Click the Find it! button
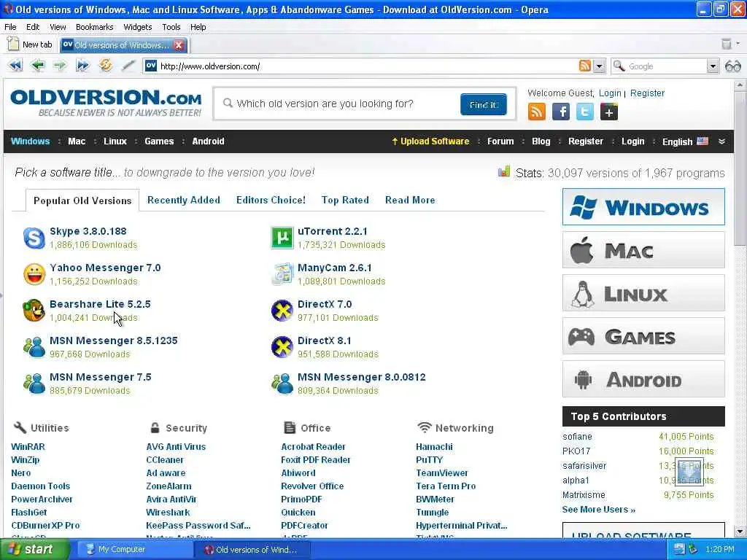The height and width of the screenshot is (560, 747). click(x=484, y=104)
